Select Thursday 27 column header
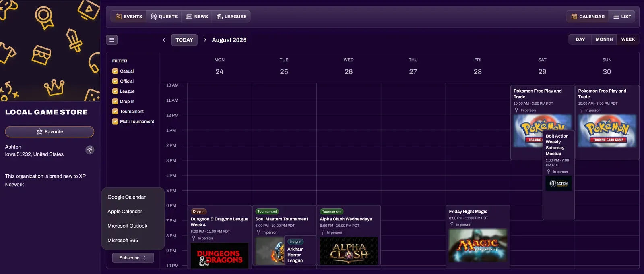The image size is (644, 274). (x=413, y=66)
